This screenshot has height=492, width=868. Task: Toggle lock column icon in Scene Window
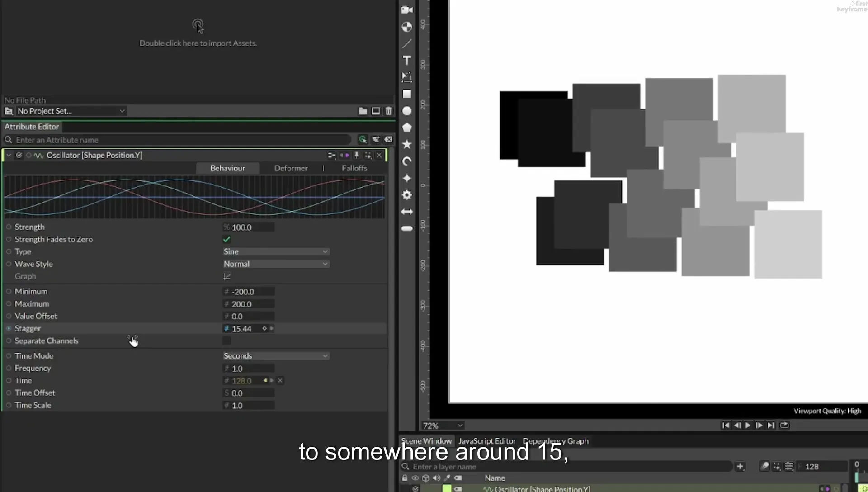405,478
